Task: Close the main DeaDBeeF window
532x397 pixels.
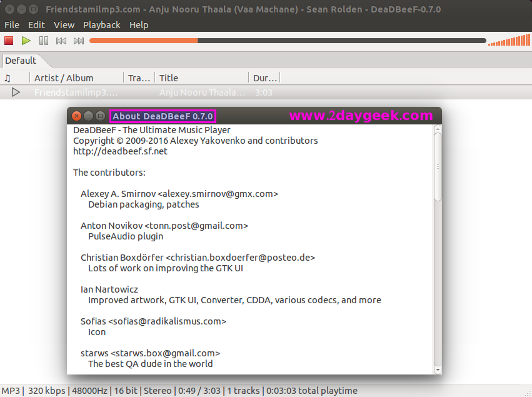Action: pos(10,9)
